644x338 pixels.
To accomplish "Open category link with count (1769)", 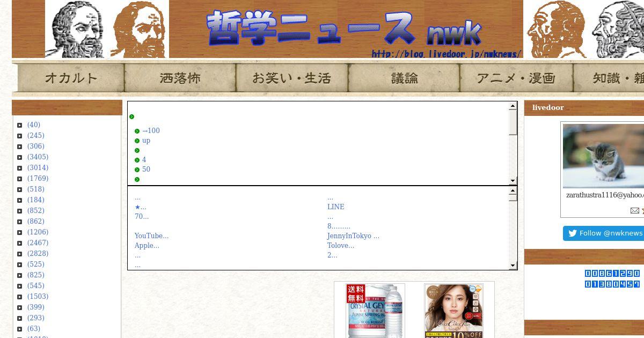I will [x=38, y=179].
